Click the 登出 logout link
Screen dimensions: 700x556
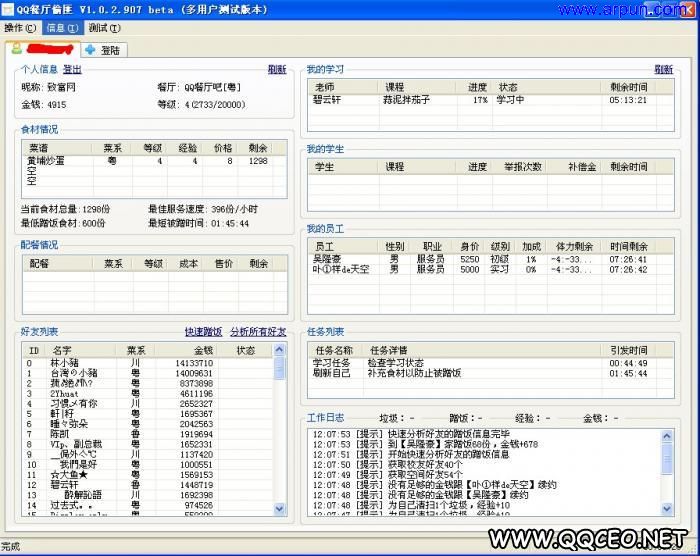[72, 69]
